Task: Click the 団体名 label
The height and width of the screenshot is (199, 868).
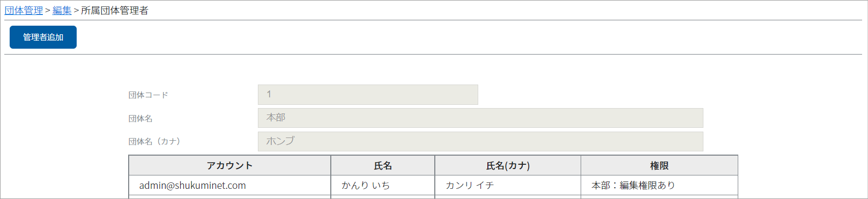Action: tap(140, 119)
